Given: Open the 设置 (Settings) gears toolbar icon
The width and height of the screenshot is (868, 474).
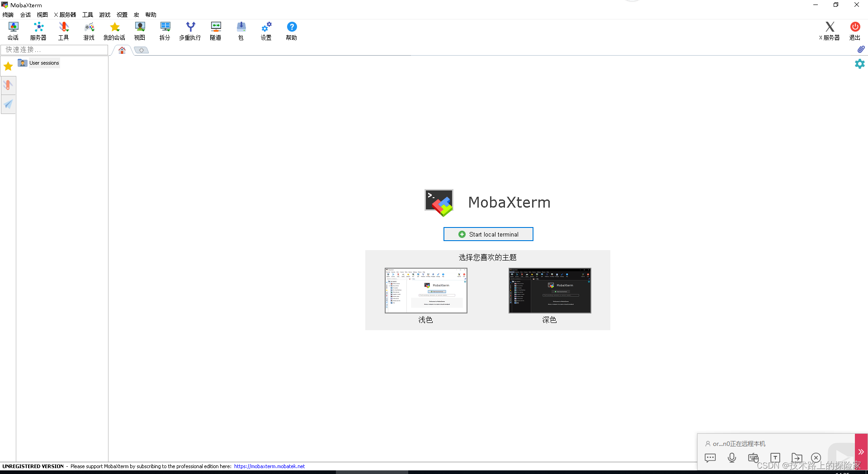Looking at the screenshot, I should click(x=266, y=31).
